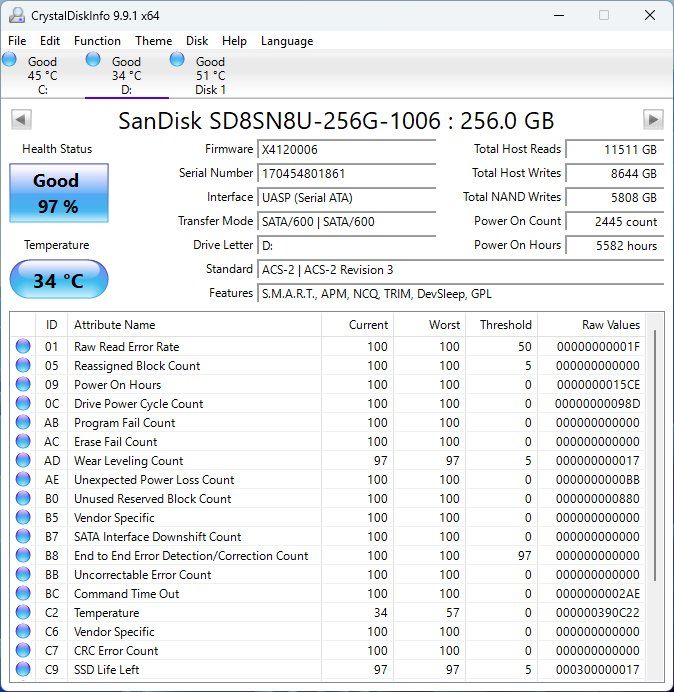
Task: Click status icon of SSD Life Left
Action: 23,669
